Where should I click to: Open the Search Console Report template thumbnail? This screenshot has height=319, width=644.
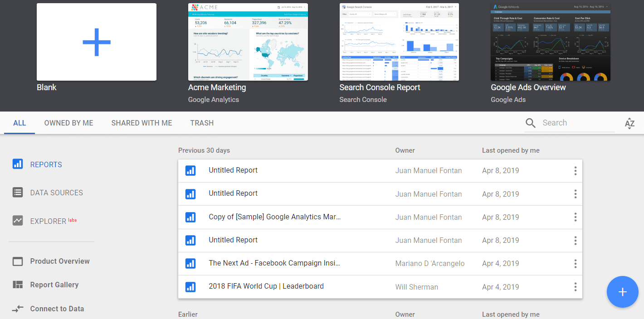coord(399,42)
